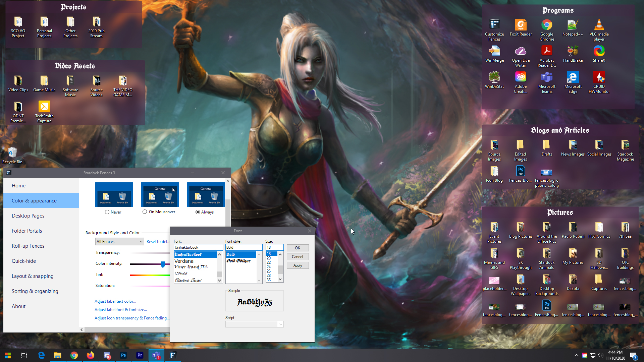
Task: Open Folder Portals section
Action: coord(41,231)
